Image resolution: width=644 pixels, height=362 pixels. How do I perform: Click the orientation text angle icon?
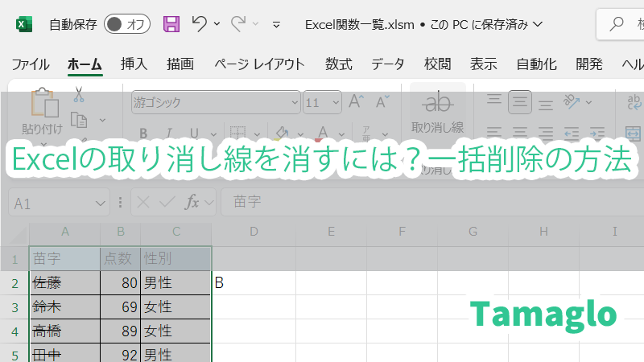pos(573,102)
